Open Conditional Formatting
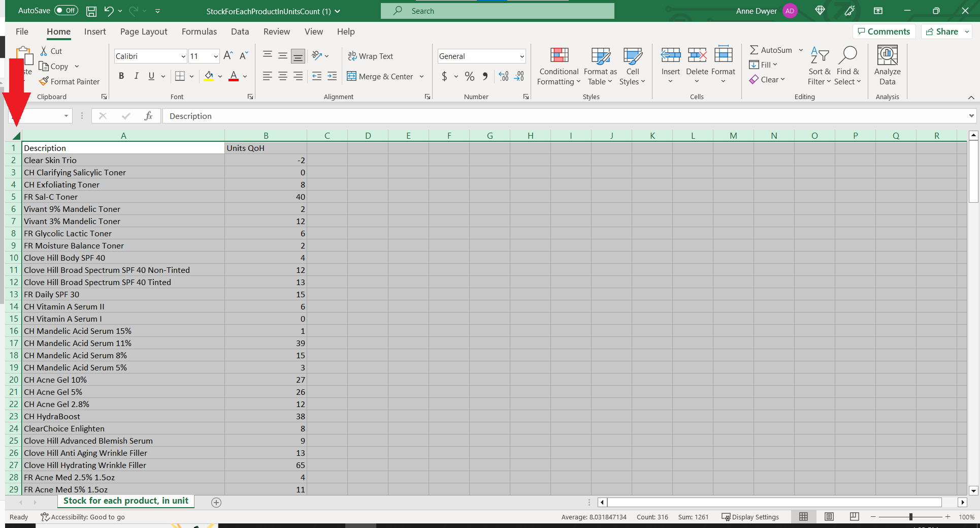Viewport: 980px width, 528px height. click(559, 67)
